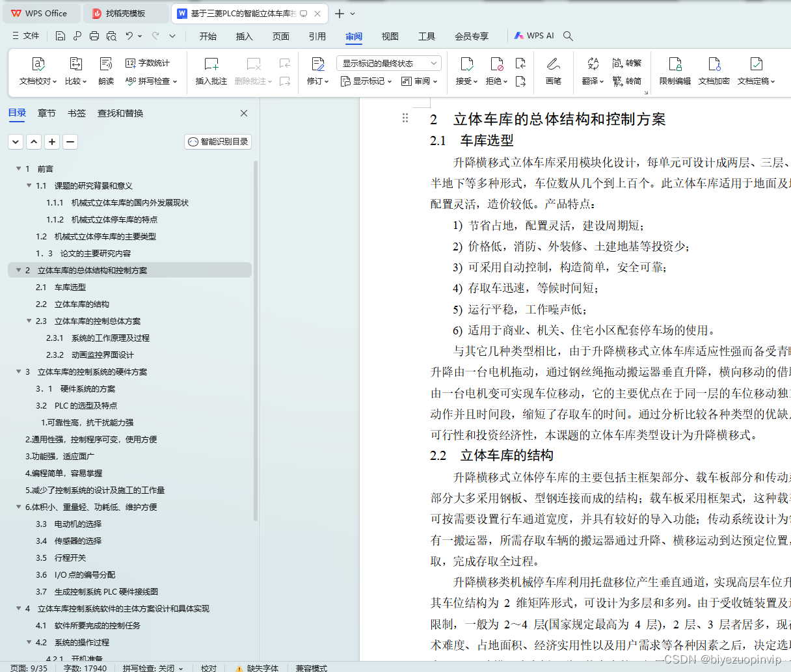The image size is (791, 672).
Task: Switch to the 章节 navigation tab
Action: pyautogui.click(x=47, y=113)
